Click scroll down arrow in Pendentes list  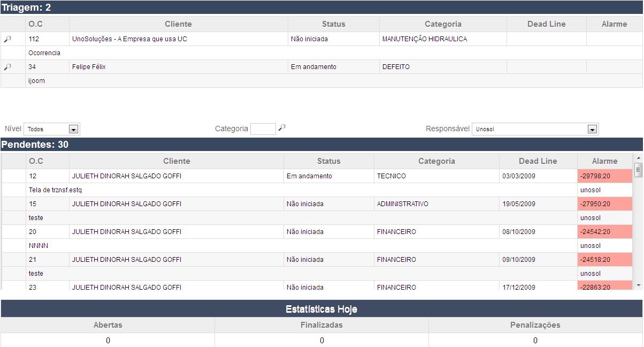[638, 286]
